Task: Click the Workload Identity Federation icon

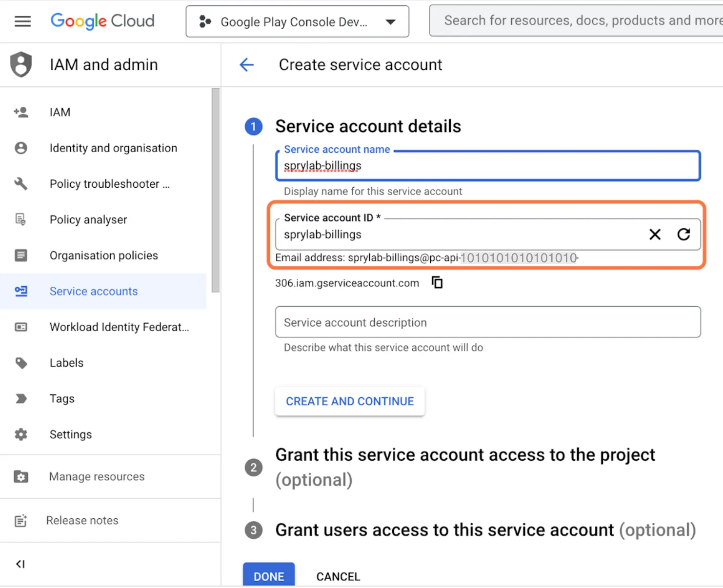Action: (x=21, y=327)
